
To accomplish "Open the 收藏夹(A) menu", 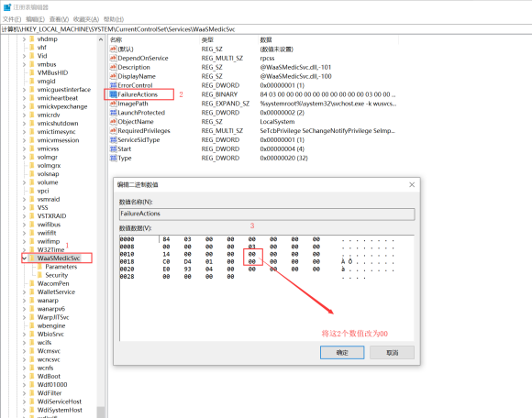I will 86,19.
